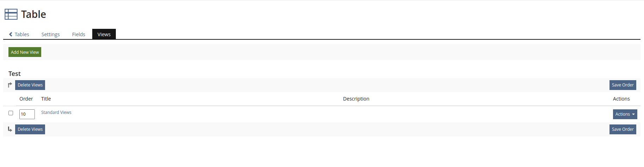The image size is (644, 167).
Task: Click the down-right arrow icon beneath the row checkbox
Action: (x=10, y=129)
